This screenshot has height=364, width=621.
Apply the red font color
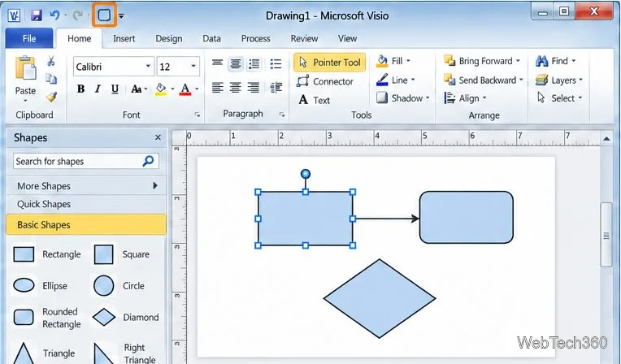[x=185, y=89]
